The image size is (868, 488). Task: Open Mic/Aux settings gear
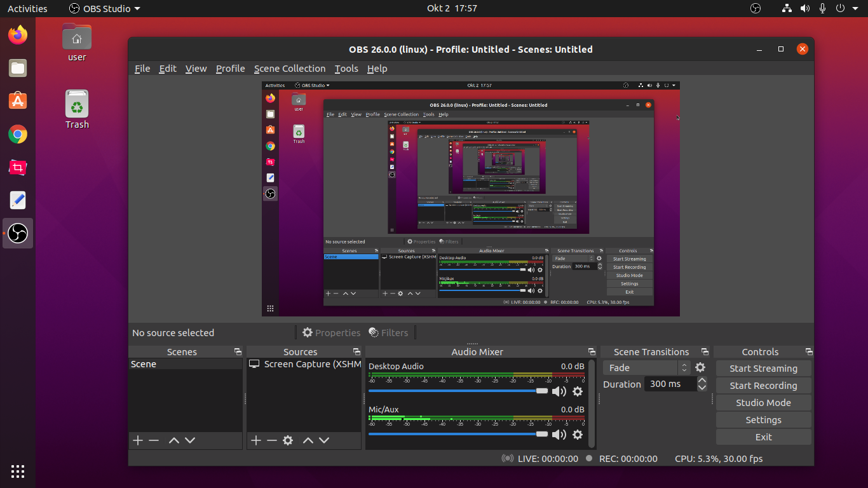[x=578, y=435]
